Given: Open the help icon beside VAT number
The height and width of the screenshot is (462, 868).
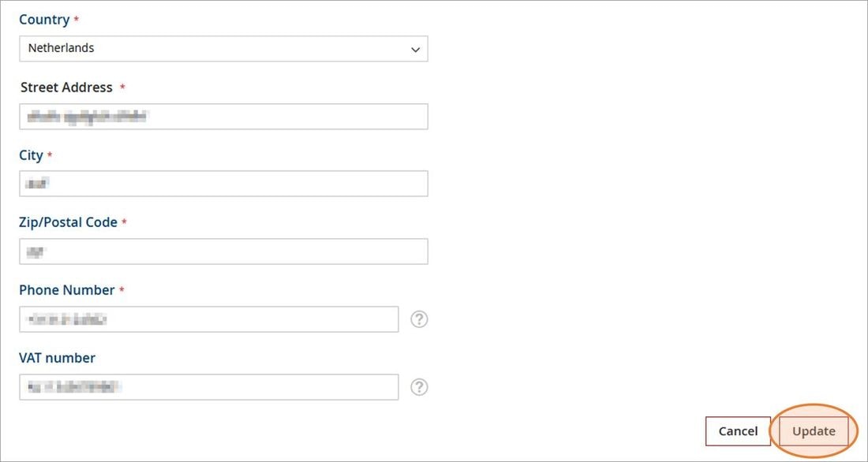Looking at the screenshot, I should coord(419,387).
